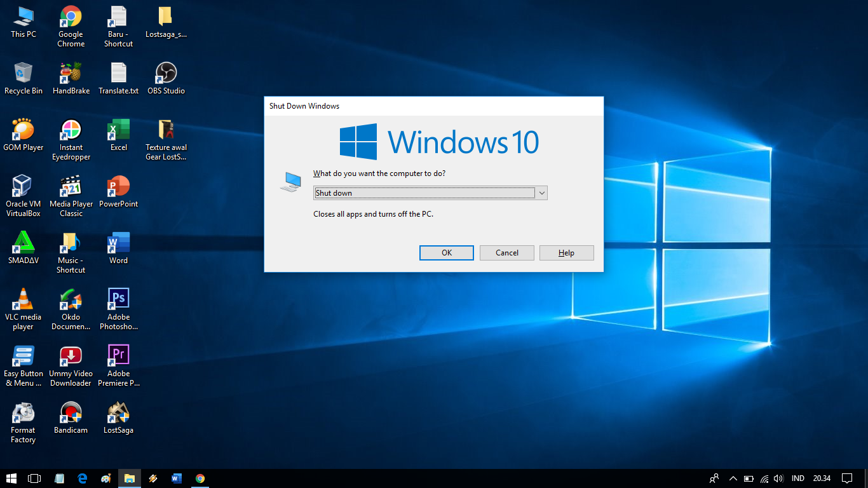Select the Texture awal Gear LostS... folder
Image resolution: width=868 pixels, height=488 pixels.
[166, 140]
